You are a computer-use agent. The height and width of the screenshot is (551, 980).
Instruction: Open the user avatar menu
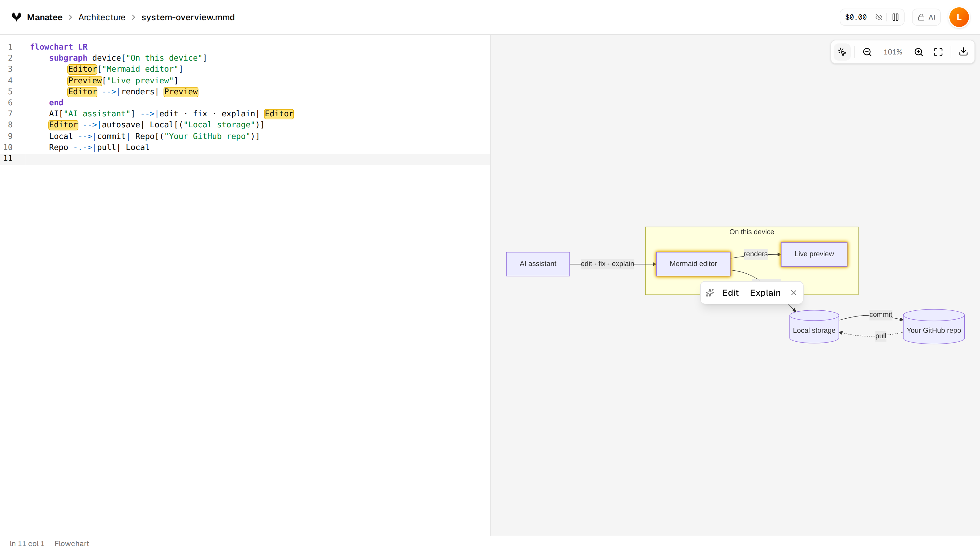tap(959, 17)
